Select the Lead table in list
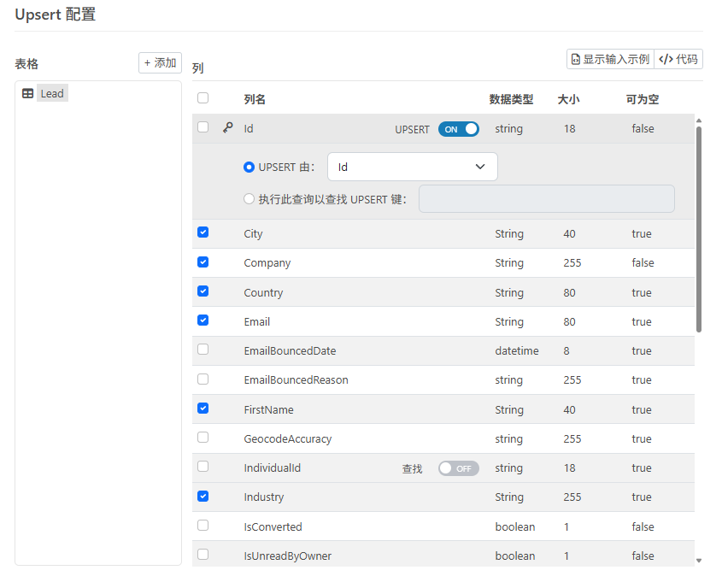722x588 pixels. point(52,94)
